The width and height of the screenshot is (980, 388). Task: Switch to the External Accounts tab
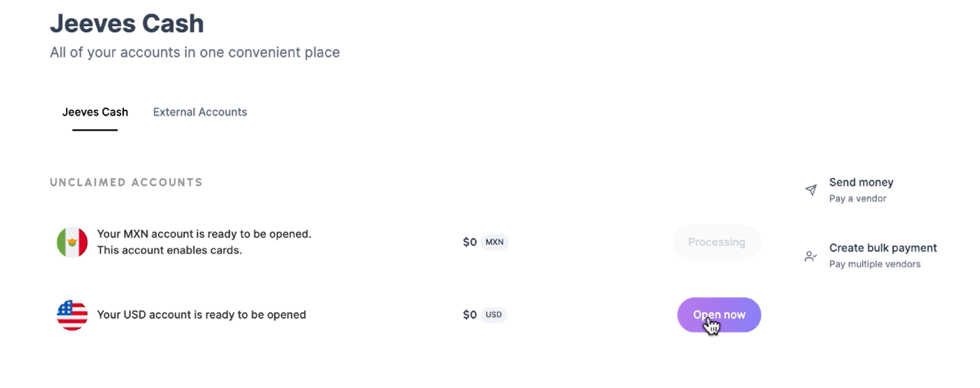(x=200, y=112)
